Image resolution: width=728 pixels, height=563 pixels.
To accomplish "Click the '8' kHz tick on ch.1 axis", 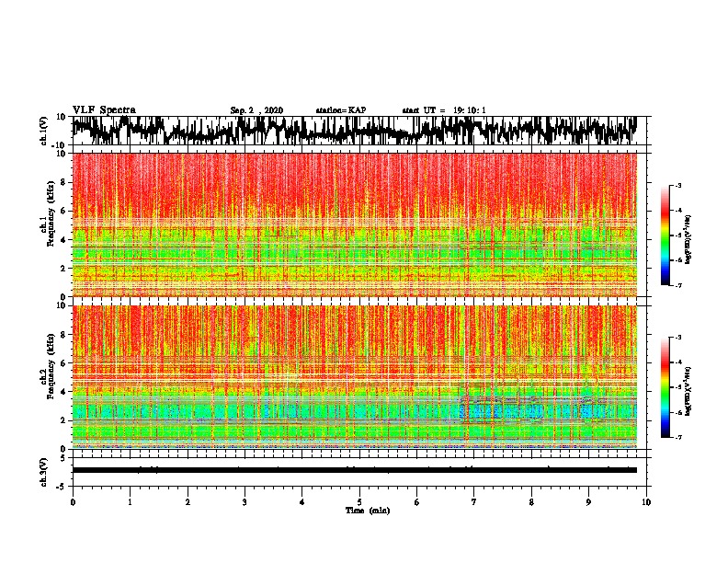I will (x=64, y=182).
